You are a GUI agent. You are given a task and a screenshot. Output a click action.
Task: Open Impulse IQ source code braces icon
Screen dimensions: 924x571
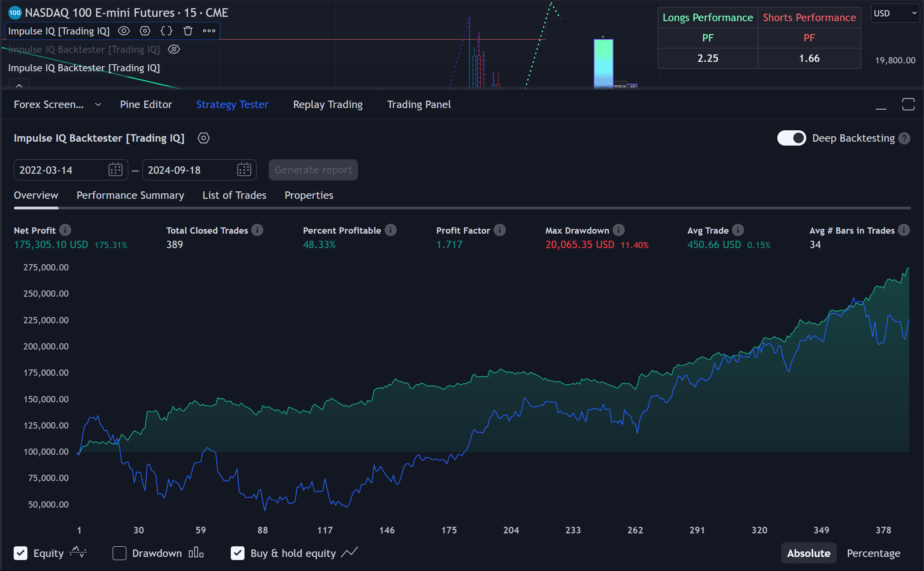coord(166,31)
